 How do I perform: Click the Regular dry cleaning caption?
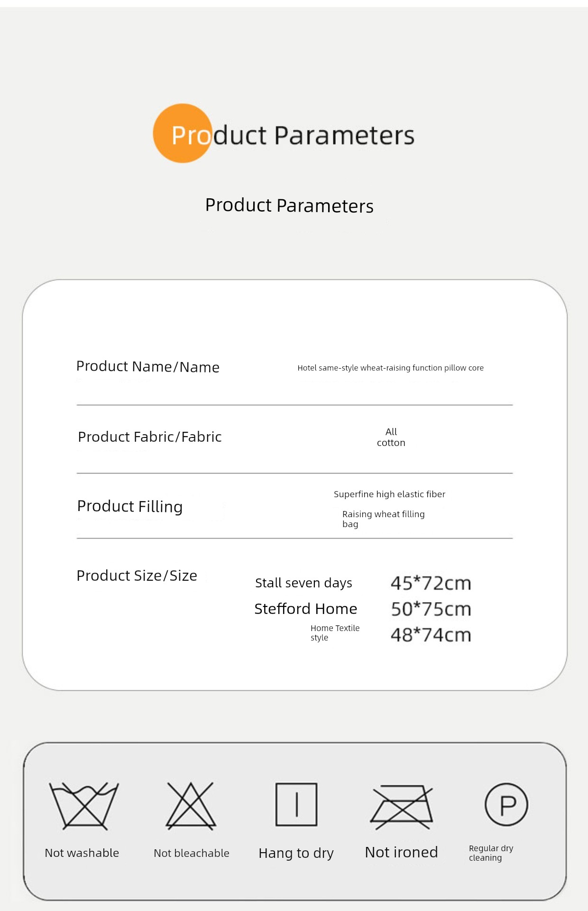pos(491,853)
